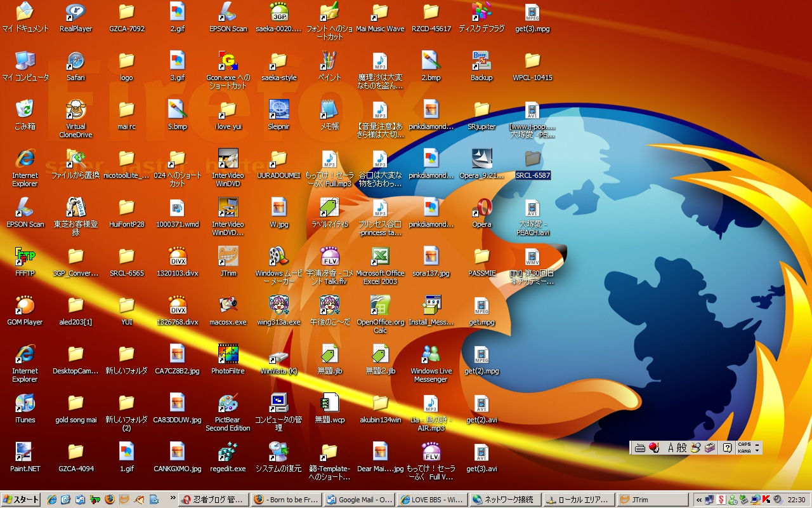Select the システムの復元 desktop icon
This screenshot has height=508, width=812.
click(278, 457)
